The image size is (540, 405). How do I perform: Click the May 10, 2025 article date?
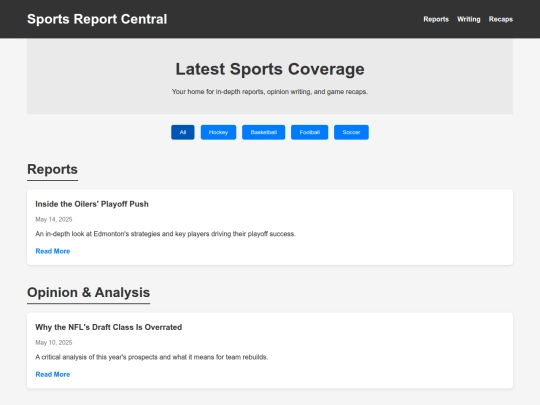(54, 343)
